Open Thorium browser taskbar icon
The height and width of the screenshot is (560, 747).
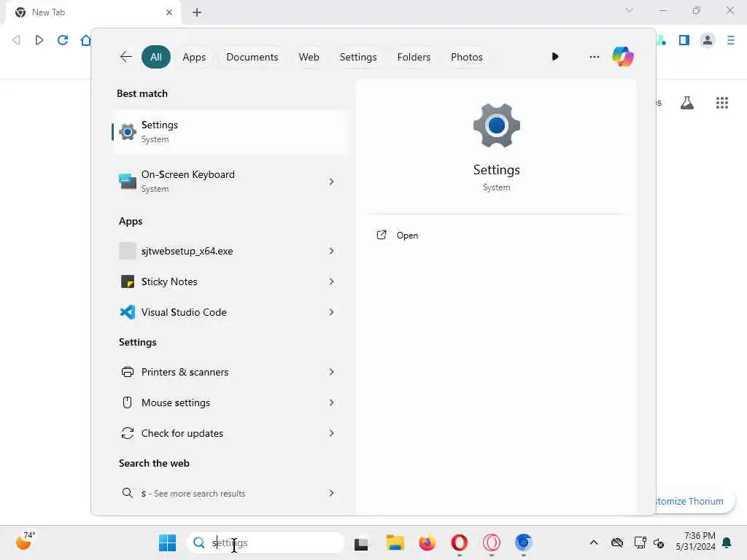coord(523,542)
